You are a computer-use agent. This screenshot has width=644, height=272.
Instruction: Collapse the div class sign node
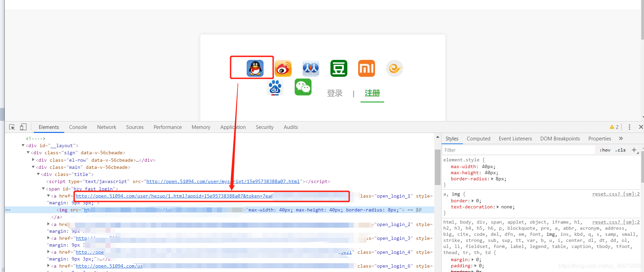pyautogui.click(x=28, y=153)
